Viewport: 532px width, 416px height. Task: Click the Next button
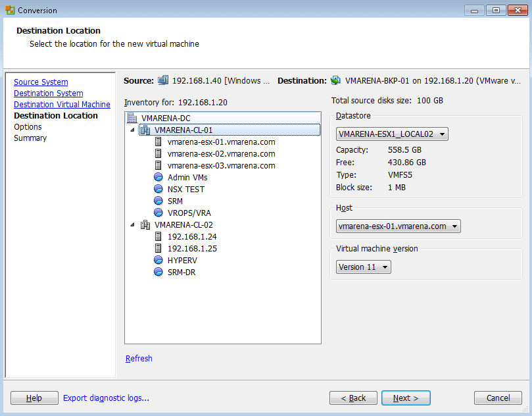406,398
